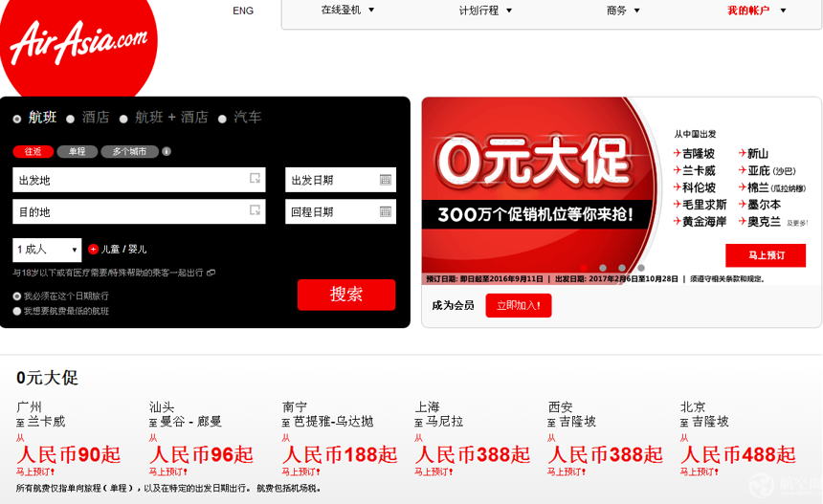
Task: Click the red plus icon for 儿童 / 婴儿
Action: point(93,249)
